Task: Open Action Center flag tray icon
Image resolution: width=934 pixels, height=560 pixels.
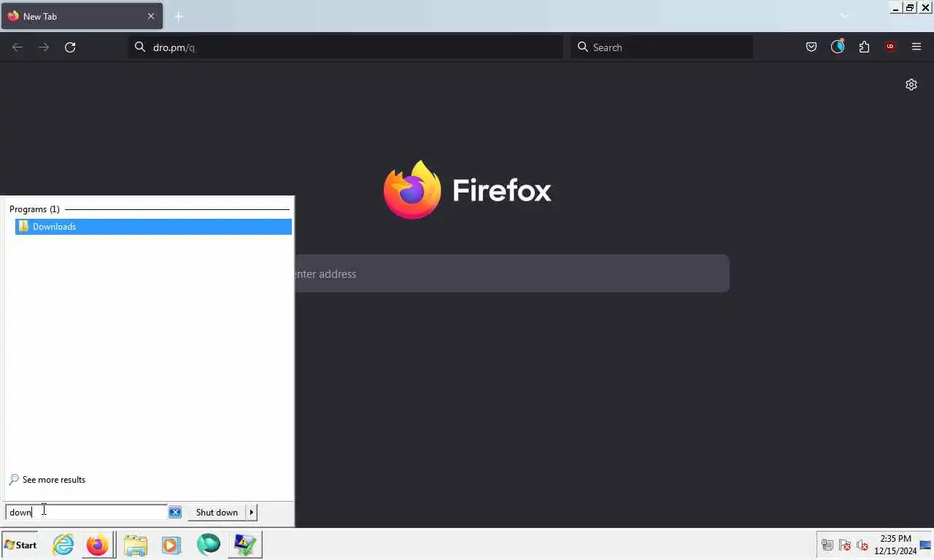Action: tap(845, 545)
